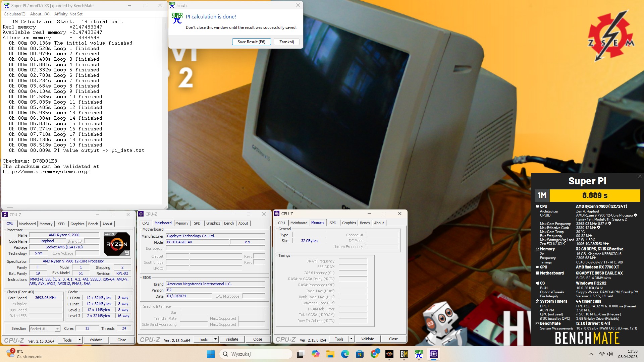Open About tab in right CPU-Z window
The height and width of the screenshot is (362, 644).
[x=379, y=223]
